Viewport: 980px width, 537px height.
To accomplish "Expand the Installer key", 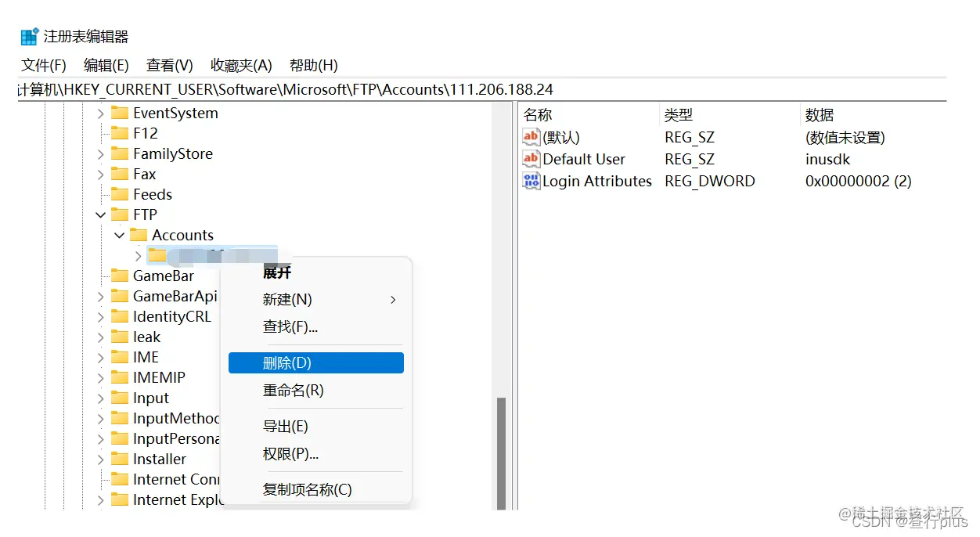I will click(100, 460).
